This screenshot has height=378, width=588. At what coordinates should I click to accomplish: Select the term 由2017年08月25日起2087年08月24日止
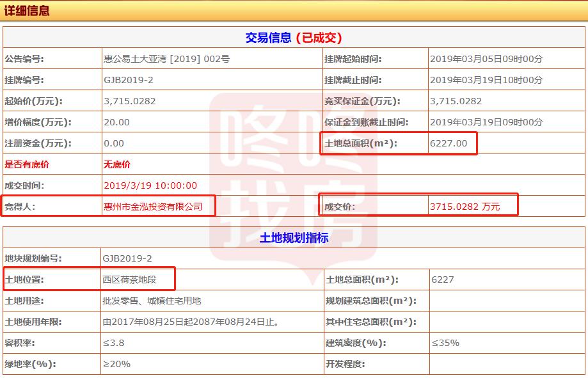[x=190, y=322]
